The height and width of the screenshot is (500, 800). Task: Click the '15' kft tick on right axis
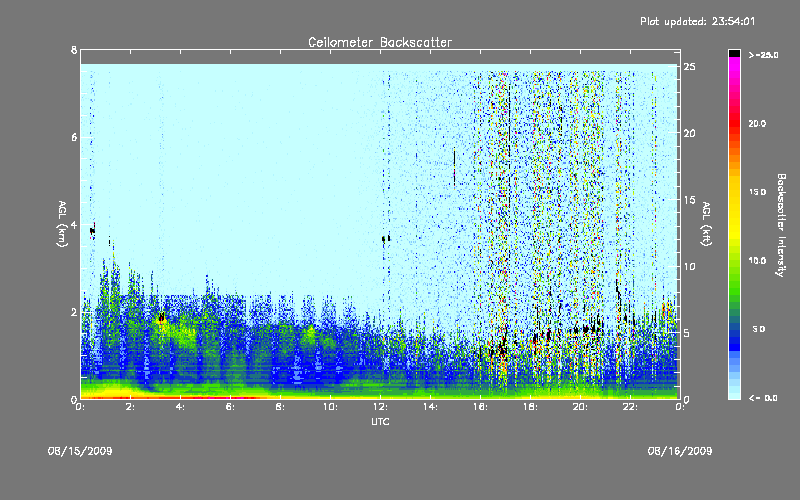690,200
